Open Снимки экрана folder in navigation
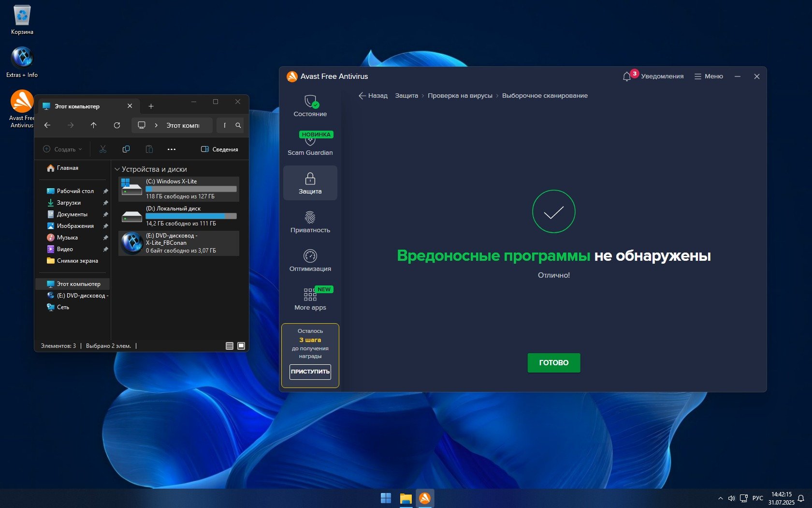Screen dimensions: 812x508 (x=72, y=261)
